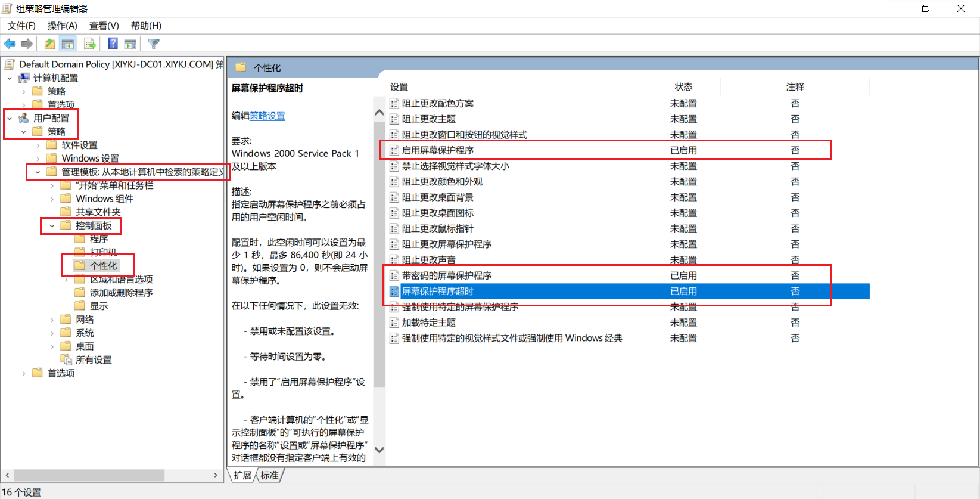
Task: Click the policy icon beside 阻止更改主题
Action: click(x=394, y=119)
